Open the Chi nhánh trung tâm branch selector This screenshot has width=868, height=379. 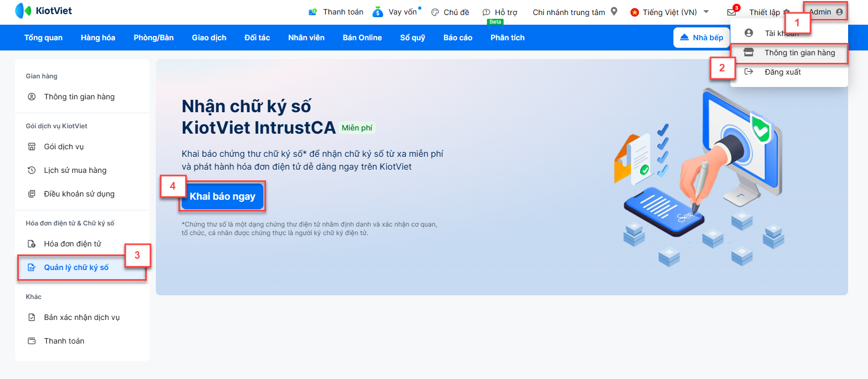pos(575,12)
